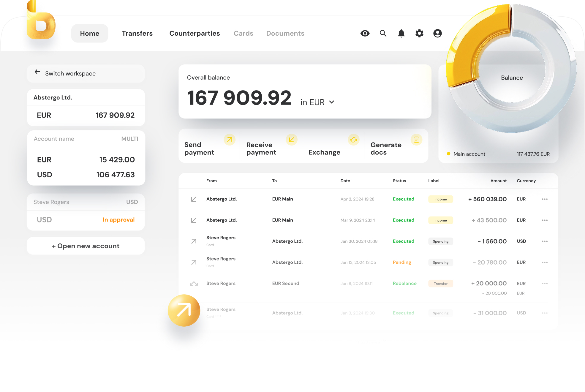The width and height of the screenshot is (585, 392).
Task: Select the Receive payment icon
Action: click(291, 139)
